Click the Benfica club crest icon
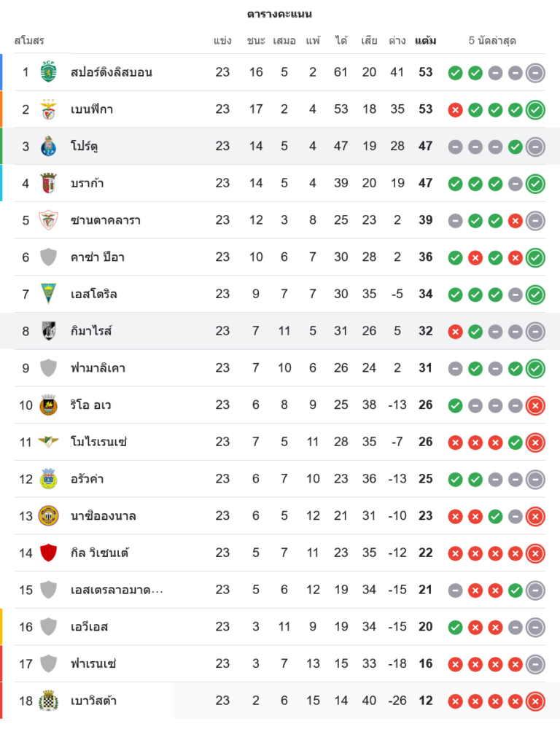The image size is (560, 729). (48, 109)
